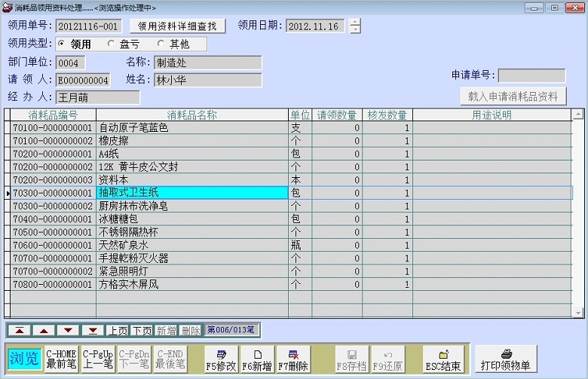Select the 天然矿泉水 table row

[x=191, y=245]
